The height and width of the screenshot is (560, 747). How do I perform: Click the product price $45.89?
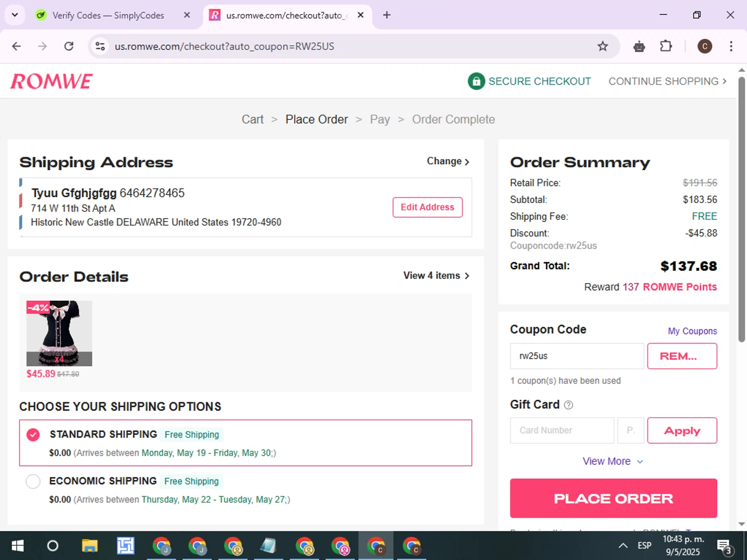[41, 374]
